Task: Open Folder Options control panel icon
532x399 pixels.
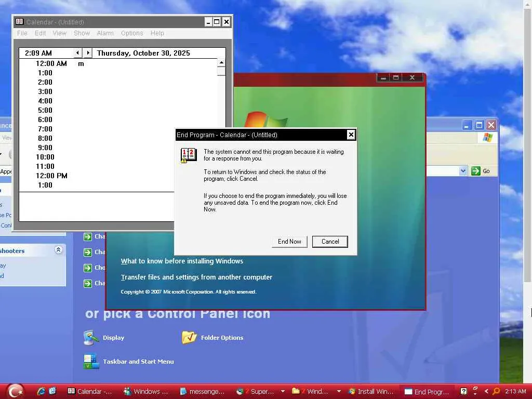Action: pyautogui.click(x=189, y=337)
